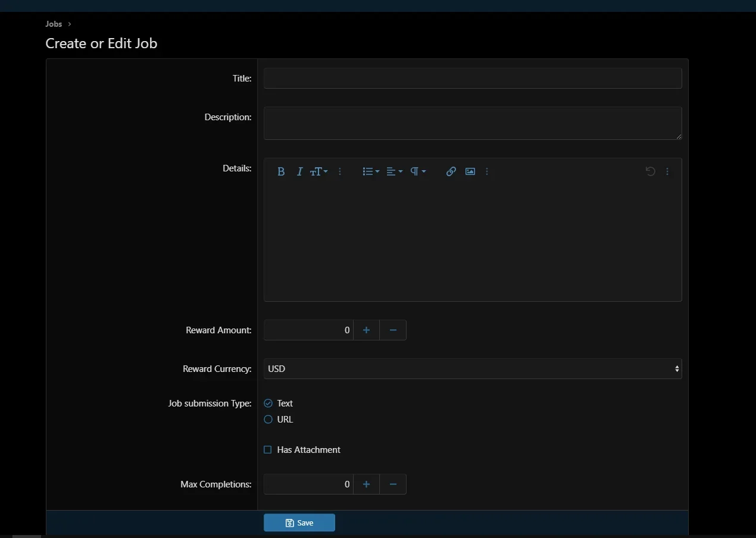The height and width of the screenshot is (538, 756).
Task: Open the text size dropdown
Action: (x=319, y=171)
